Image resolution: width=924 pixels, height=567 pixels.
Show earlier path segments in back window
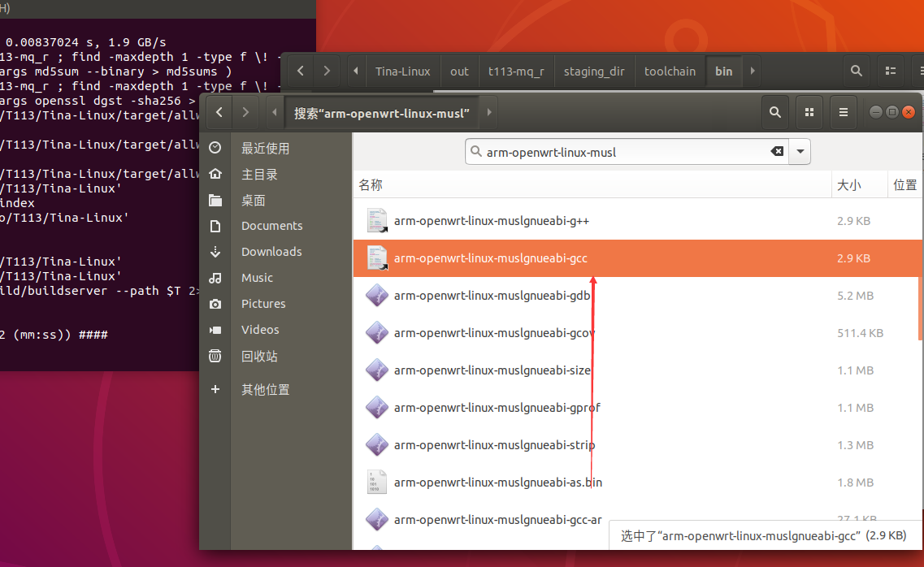pos(356,71)
